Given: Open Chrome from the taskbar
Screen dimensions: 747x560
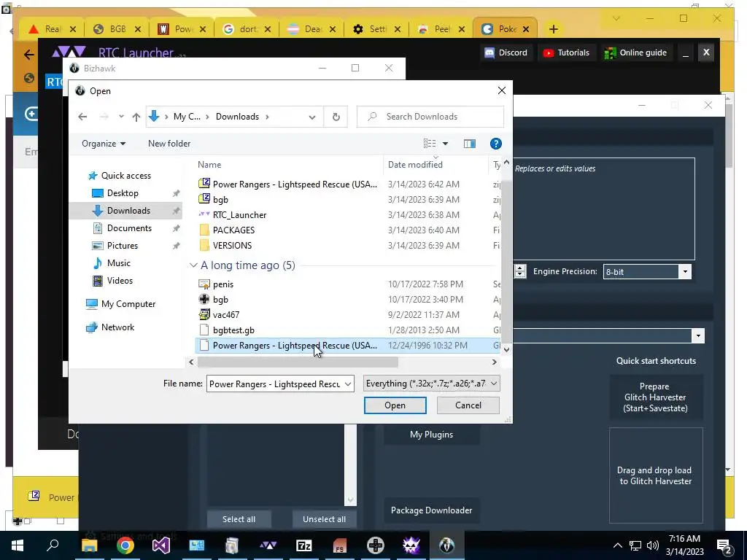Looking at the screenshot, I should 125,545.
